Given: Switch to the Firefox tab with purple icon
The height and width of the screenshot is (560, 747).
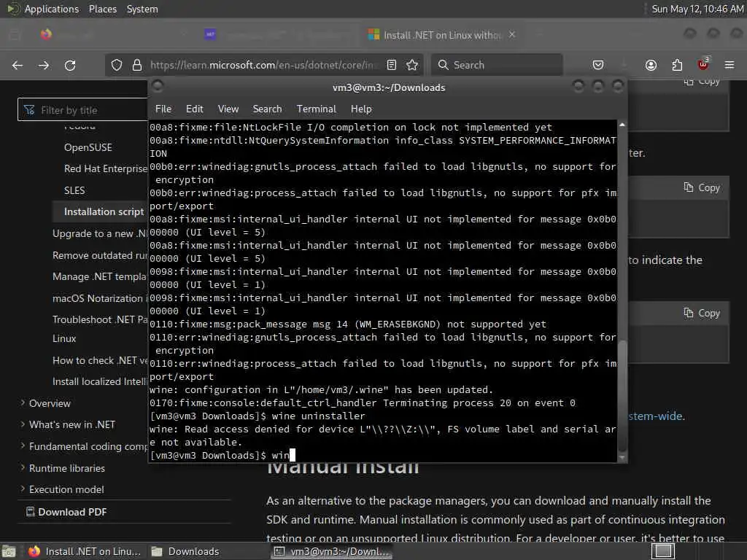Looking at the screenshot, I should click(281, 35).
